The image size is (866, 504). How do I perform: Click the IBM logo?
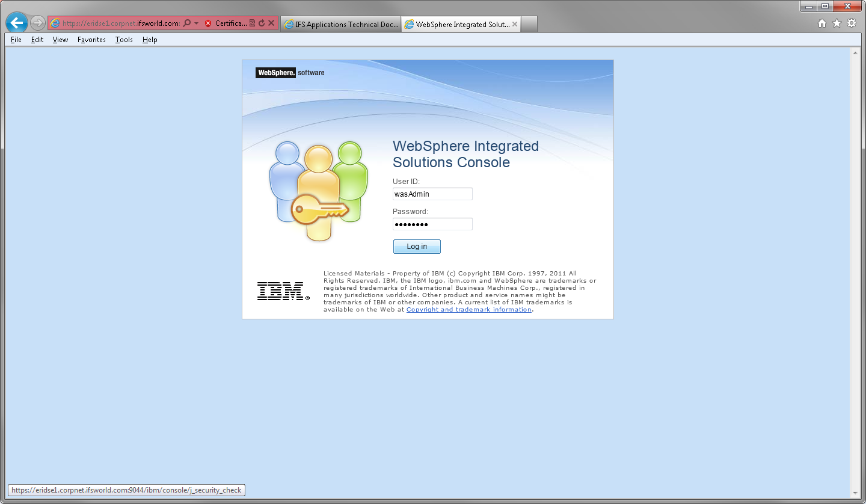(283, 291)
